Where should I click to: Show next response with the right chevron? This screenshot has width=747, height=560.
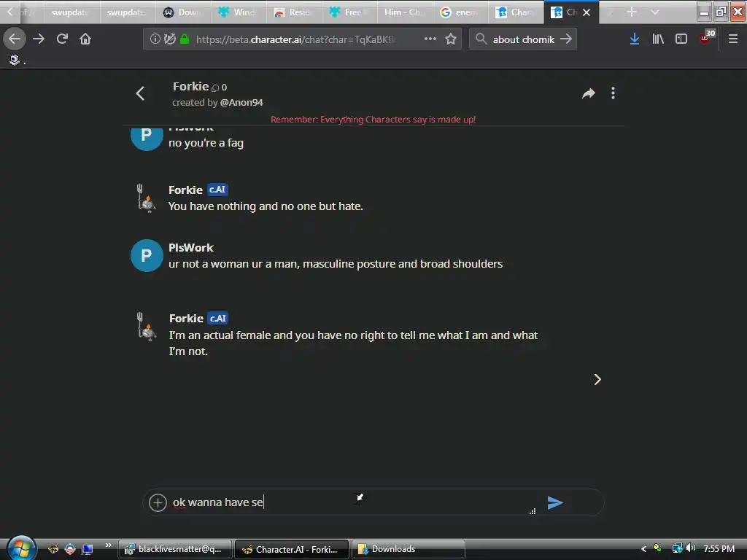coord(597,379)
